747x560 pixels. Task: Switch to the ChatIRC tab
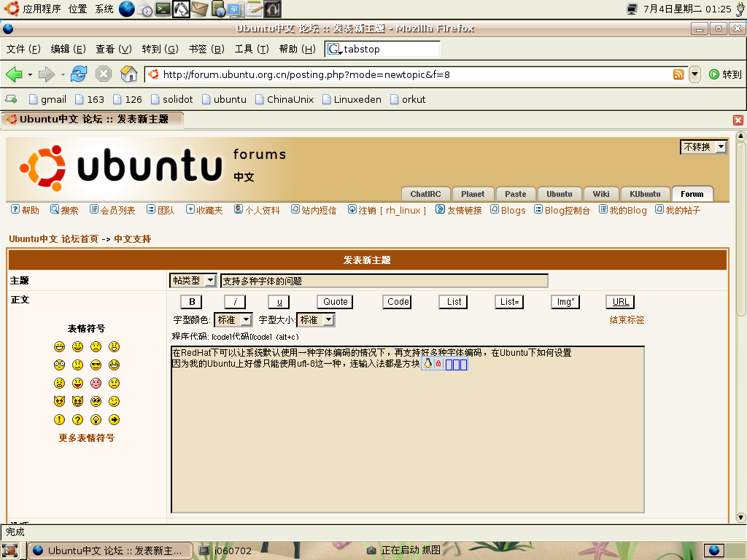coord(425,194)
